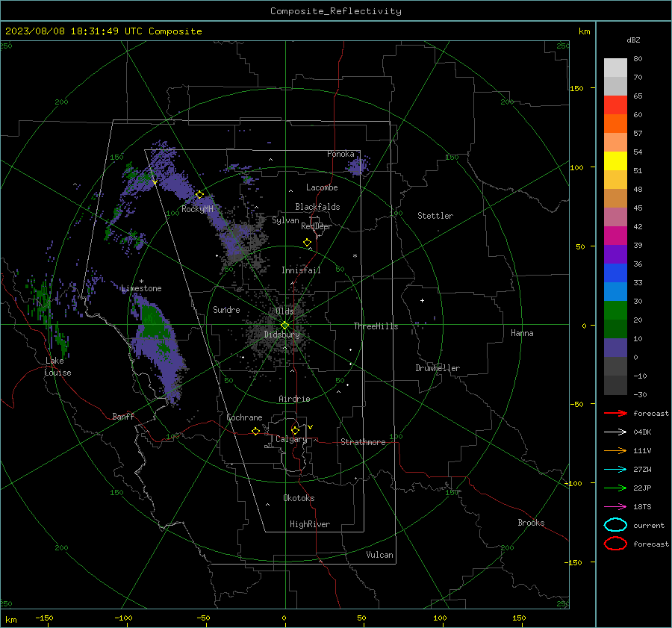
Task: Select the light grey 80 dBZ swatch
Action: [x=615, y=67]
